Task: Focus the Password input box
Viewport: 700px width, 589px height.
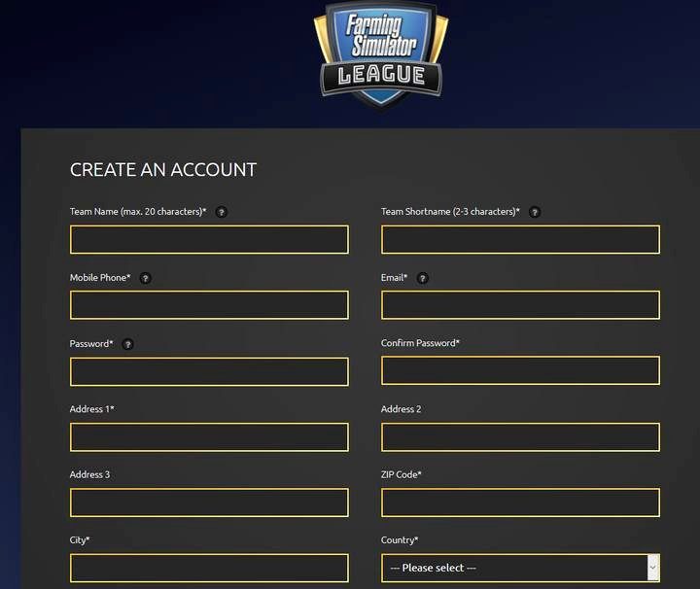Action: (x=209, y=371)
